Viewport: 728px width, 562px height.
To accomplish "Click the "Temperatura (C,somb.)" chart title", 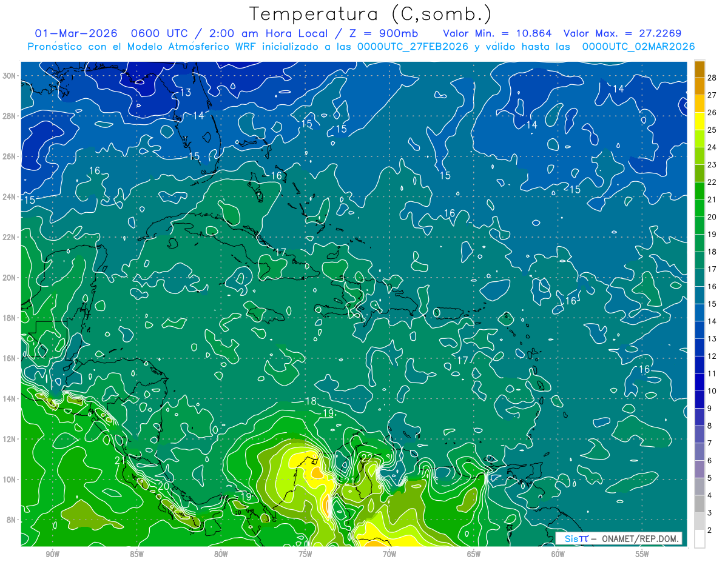I will [370, 13].
